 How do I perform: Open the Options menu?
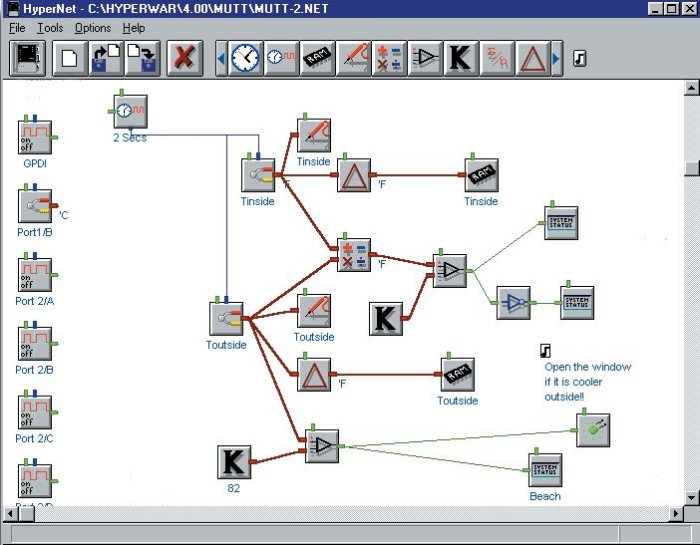93,28
